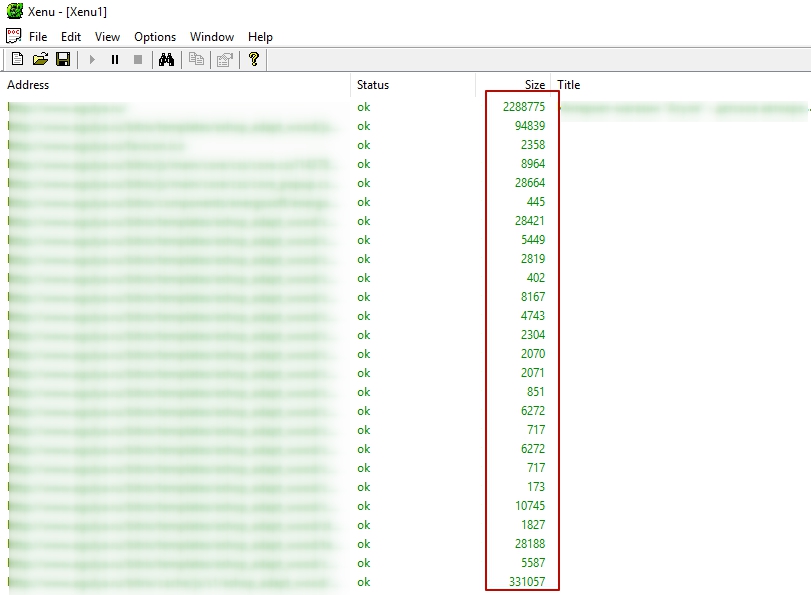The image size is (811, 595).
Task: Select the size value 28664
Action: tap(530, 183)
